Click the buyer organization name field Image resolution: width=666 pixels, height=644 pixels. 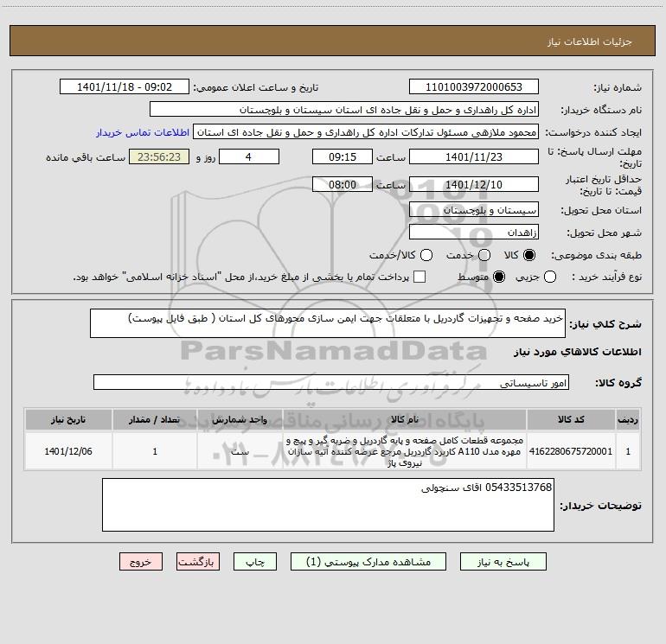pos(344,110)
